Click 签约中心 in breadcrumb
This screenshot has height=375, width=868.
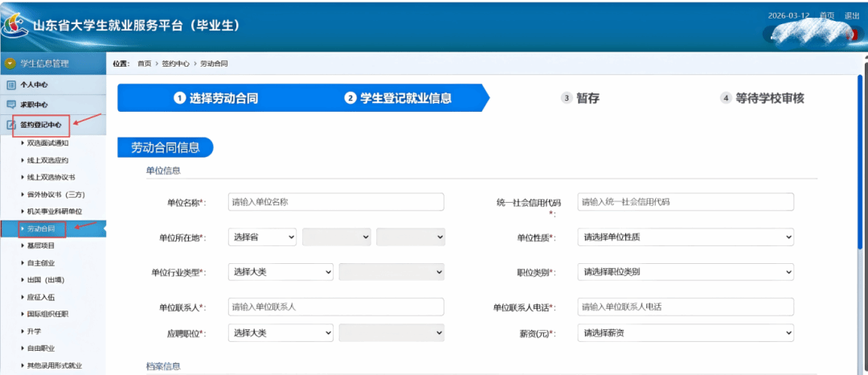coord(175,64)
